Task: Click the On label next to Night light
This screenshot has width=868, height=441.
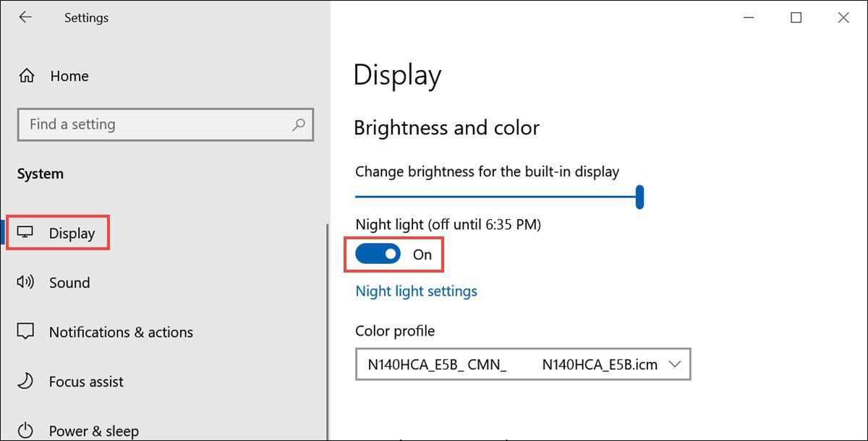Action: (x=422, y=254)
